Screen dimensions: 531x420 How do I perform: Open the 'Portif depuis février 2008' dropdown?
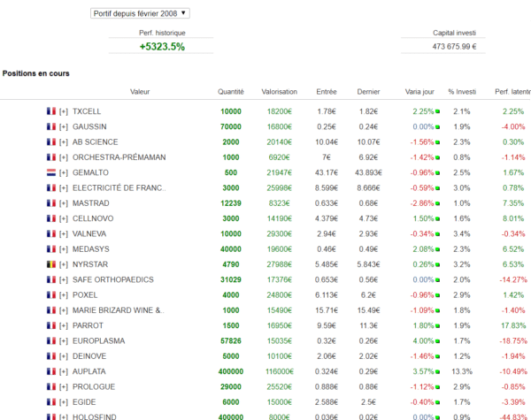(x=140, y=13)
